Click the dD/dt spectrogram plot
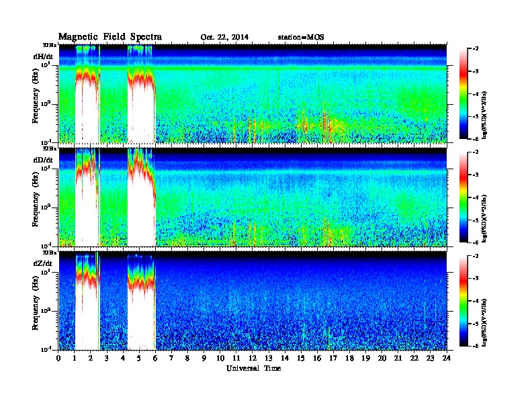The image size is (532, 411). (253, 197)
